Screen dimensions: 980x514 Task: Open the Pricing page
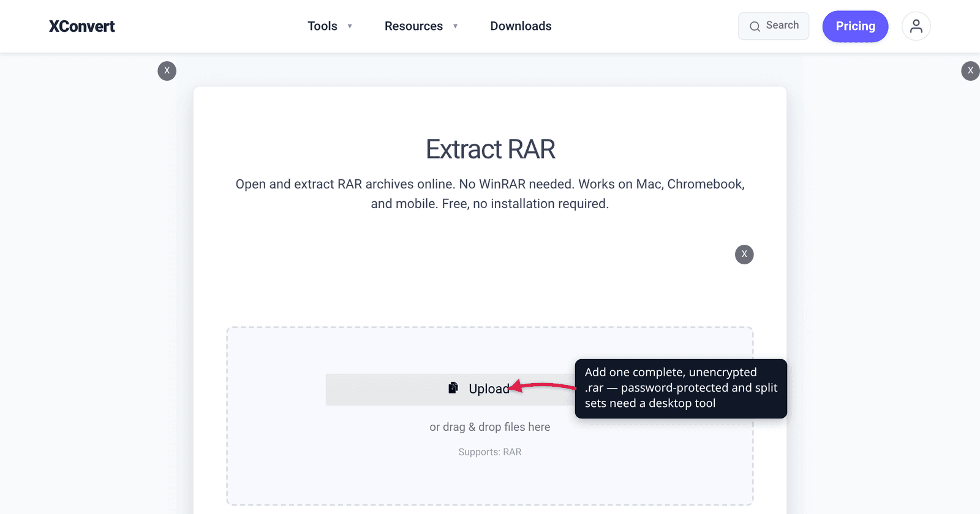click(855, 26)
